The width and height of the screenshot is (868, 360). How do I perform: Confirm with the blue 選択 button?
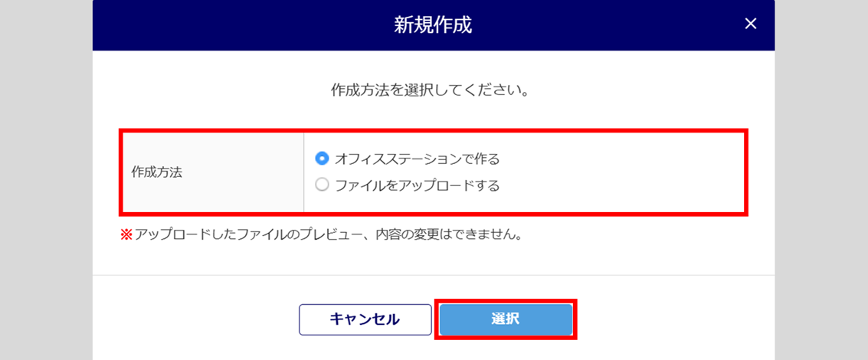pyautogui.click(x=506, y=319)
